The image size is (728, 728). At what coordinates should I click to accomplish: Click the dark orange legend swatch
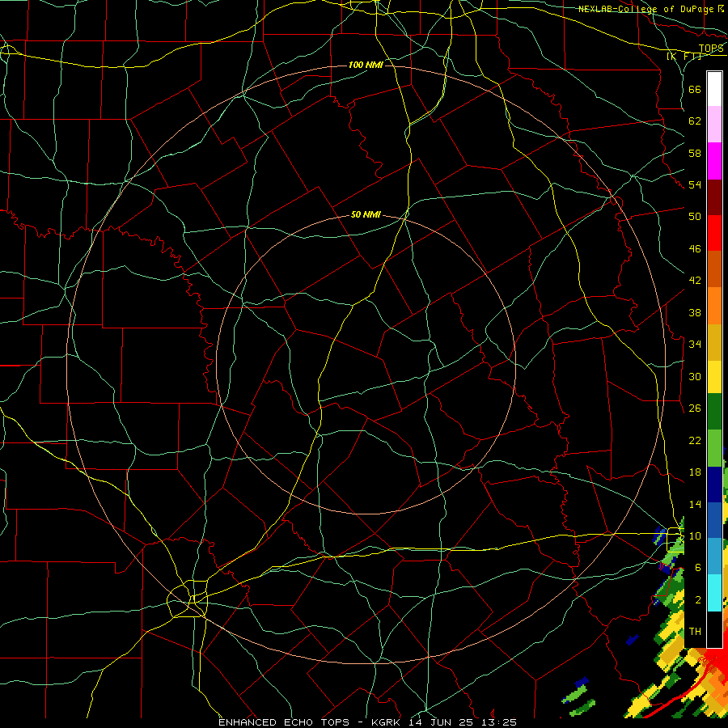point(714,269)
